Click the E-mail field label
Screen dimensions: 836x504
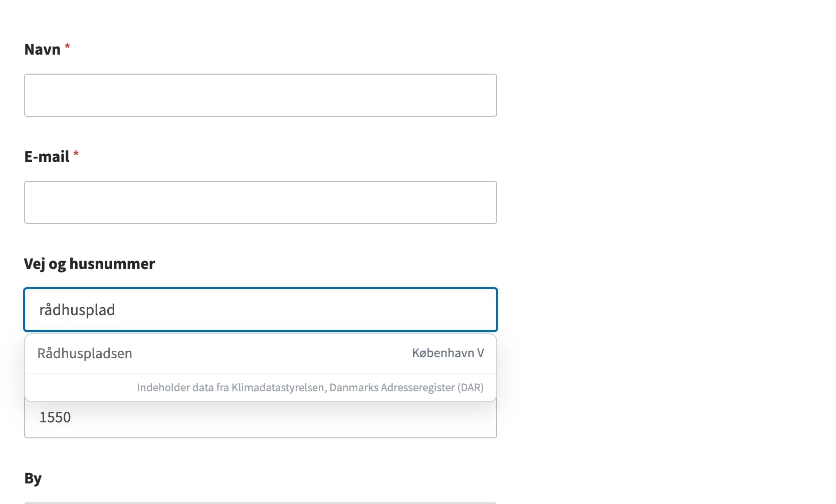click(47, 157)
